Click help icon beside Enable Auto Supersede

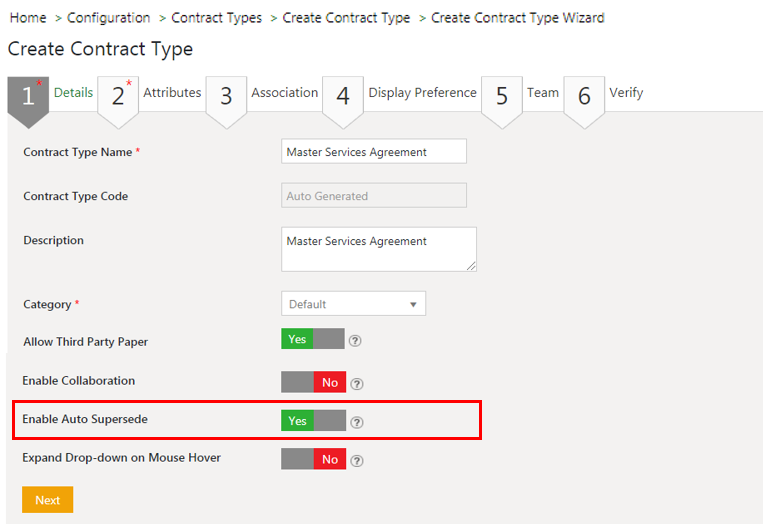(x=357, y=422)
